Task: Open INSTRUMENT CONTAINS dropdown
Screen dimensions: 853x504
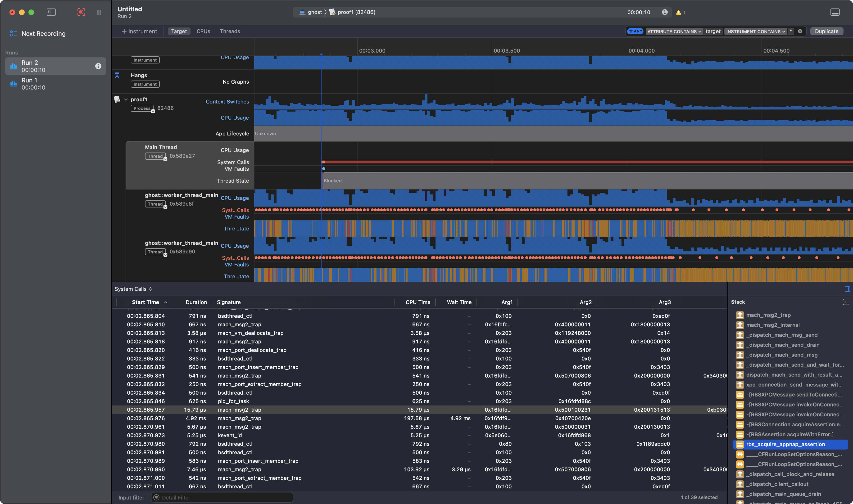Action: point(755,31)
